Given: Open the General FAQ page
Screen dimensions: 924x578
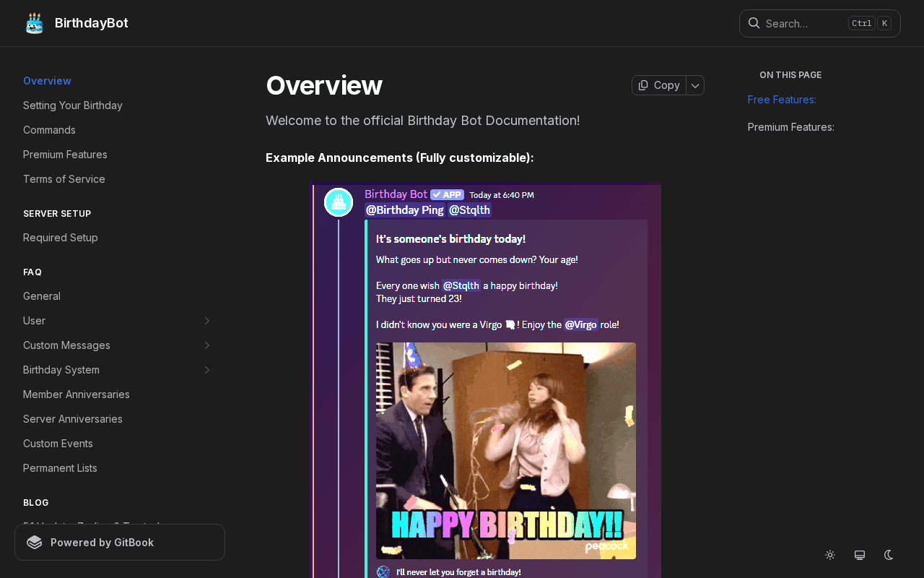Looking at the screenshot, I should [x=42, y=296].
